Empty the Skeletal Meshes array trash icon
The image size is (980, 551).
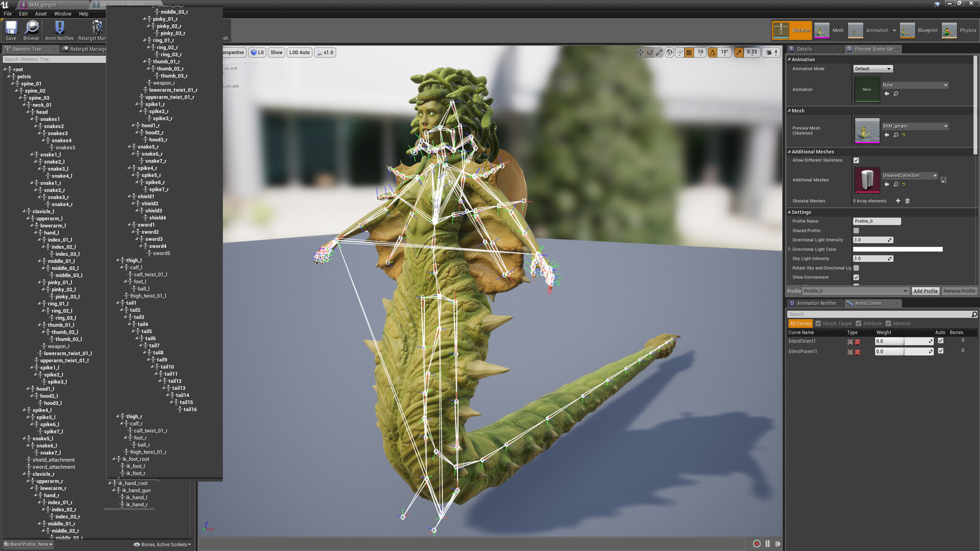907,201
